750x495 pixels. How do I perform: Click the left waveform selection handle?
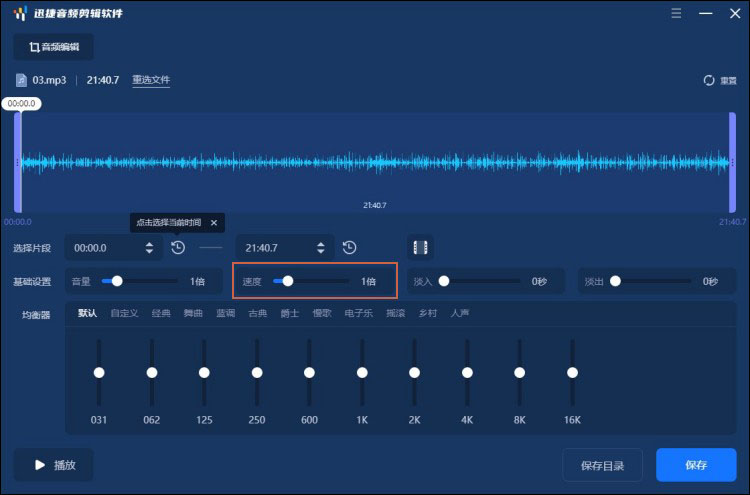[x=18, y=163]
